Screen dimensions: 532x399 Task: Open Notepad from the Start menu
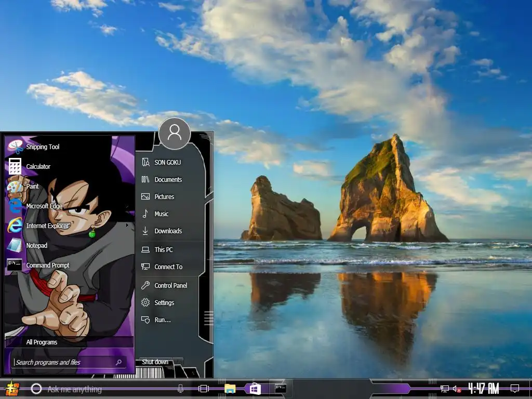click(70, 245)
